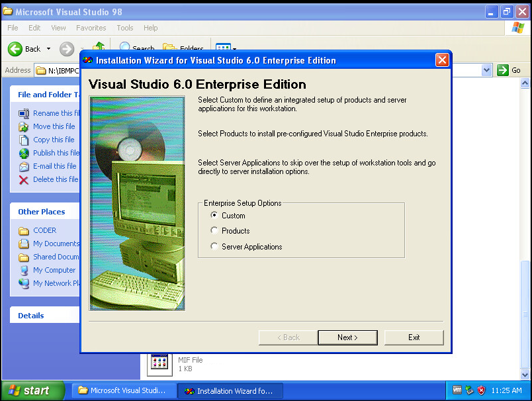
Task: Close the Installation Wizard dialog
Action: [442, 60]
